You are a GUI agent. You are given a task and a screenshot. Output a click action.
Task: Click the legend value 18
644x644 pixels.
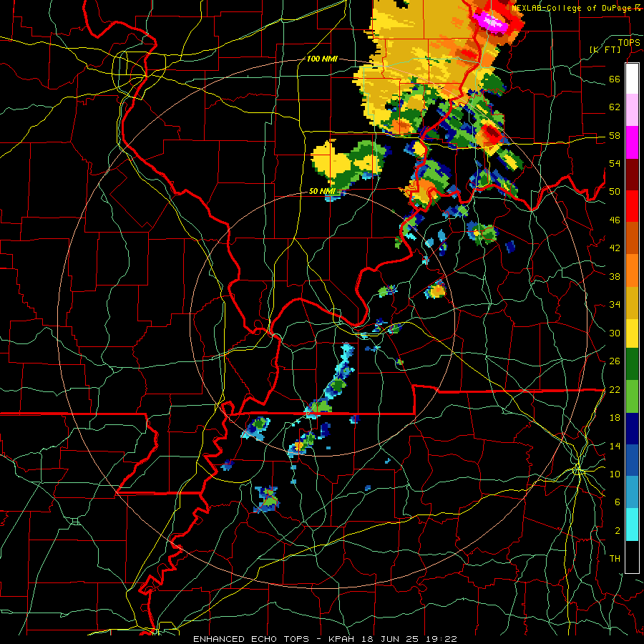tap(615, 418)
